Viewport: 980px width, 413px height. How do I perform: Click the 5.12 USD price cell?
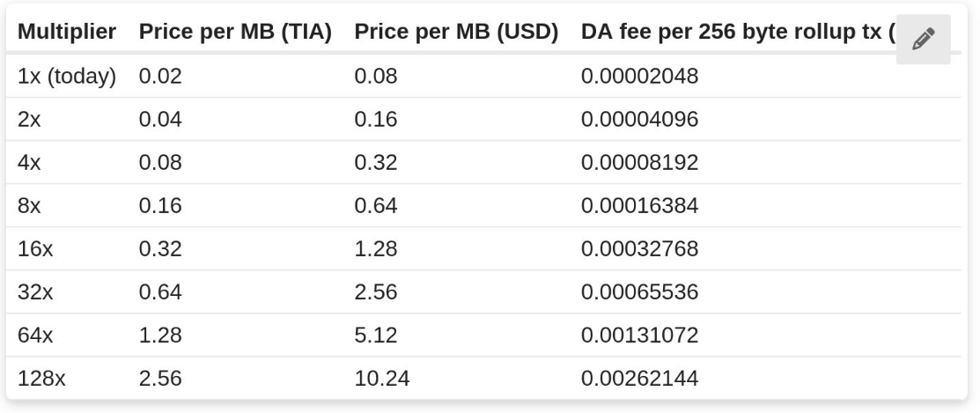(x=376, y=336)
